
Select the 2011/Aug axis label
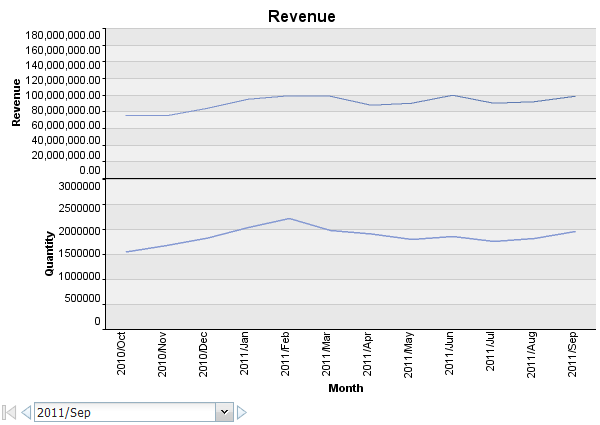531,355
